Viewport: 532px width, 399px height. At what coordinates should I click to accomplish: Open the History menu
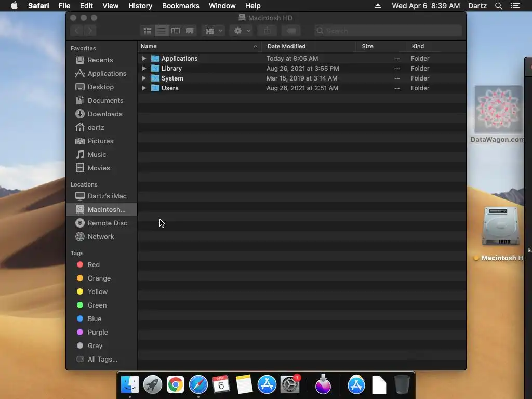(140, 6)
